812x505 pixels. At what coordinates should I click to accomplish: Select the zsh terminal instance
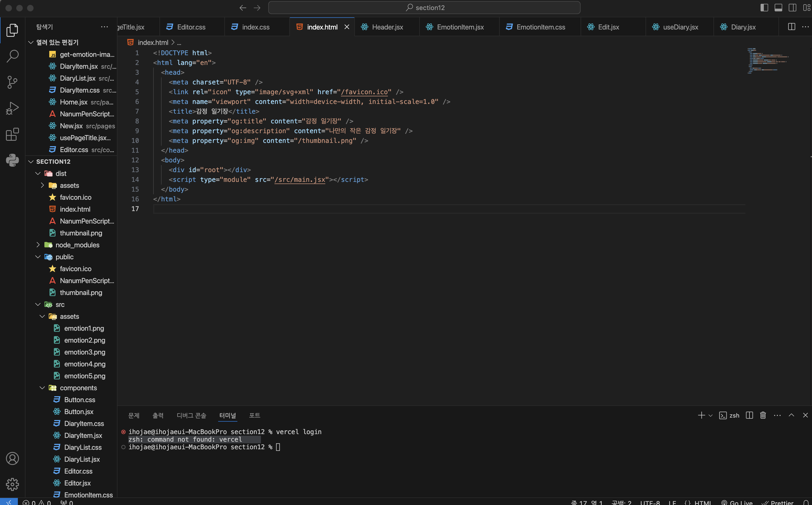click(x=729, y=415)
